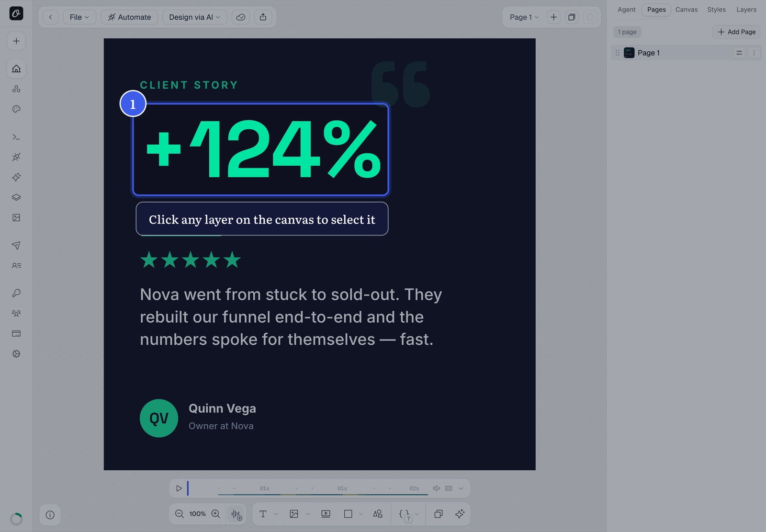
Task: Select the Image tool
Action: point(294,514)
